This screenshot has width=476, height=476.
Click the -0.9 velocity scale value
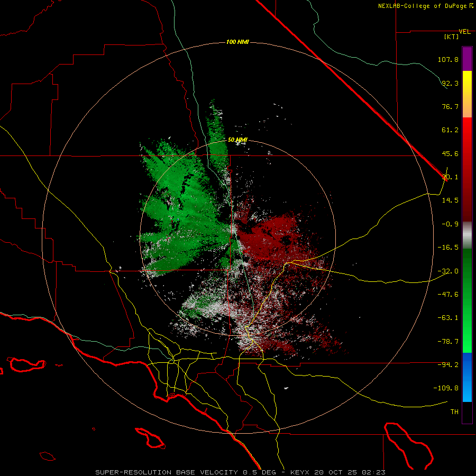[x=450, y=224]
